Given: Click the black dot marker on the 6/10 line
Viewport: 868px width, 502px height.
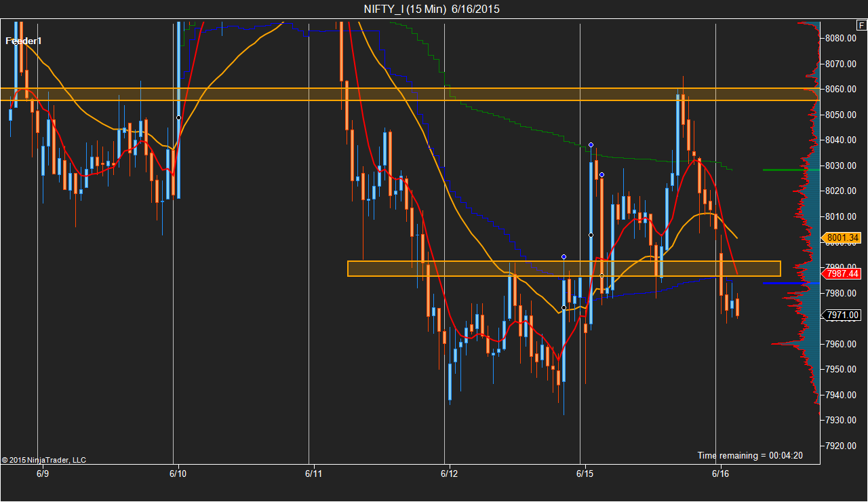Looking at the screenshot, I should [178, 117].
